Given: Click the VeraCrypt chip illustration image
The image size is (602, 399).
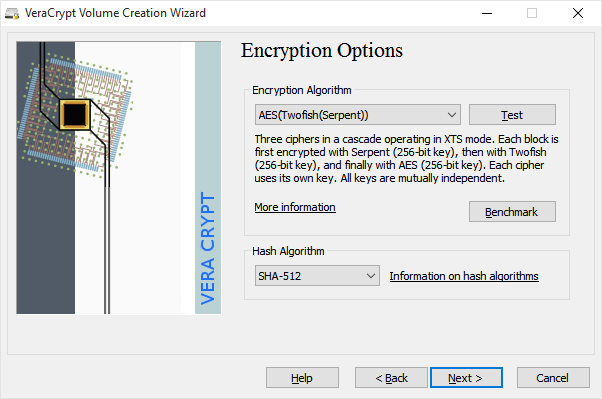Looking at the screenshot, I should tap(119, 178).
